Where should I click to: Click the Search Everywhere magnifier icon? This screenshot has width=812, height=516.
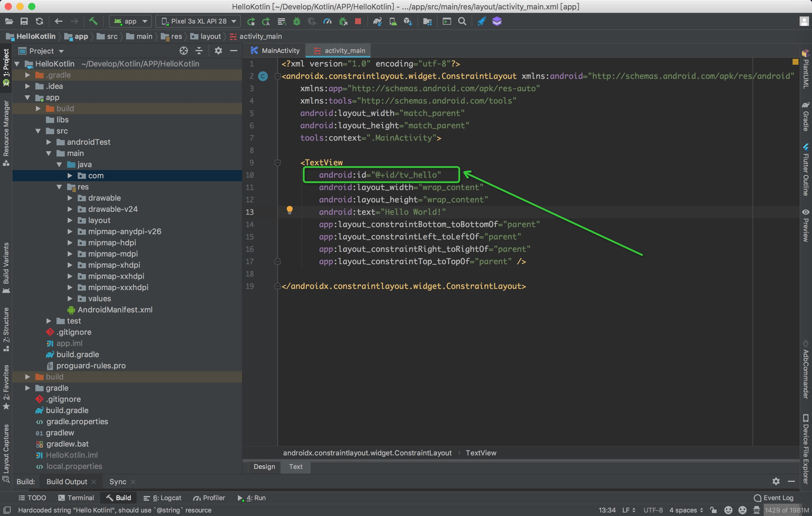coord(462,21)
